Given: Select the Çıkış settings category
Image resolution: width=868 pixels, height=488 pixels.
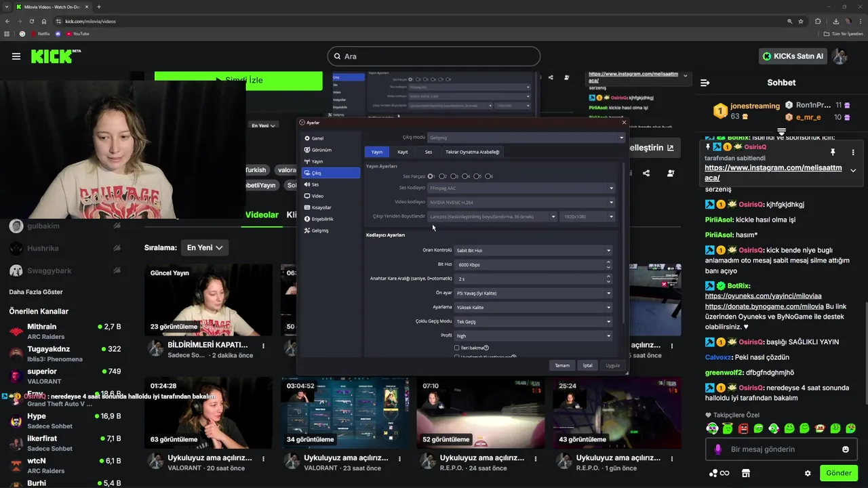Looking at the screenshot, I should (x=331, y=173).
